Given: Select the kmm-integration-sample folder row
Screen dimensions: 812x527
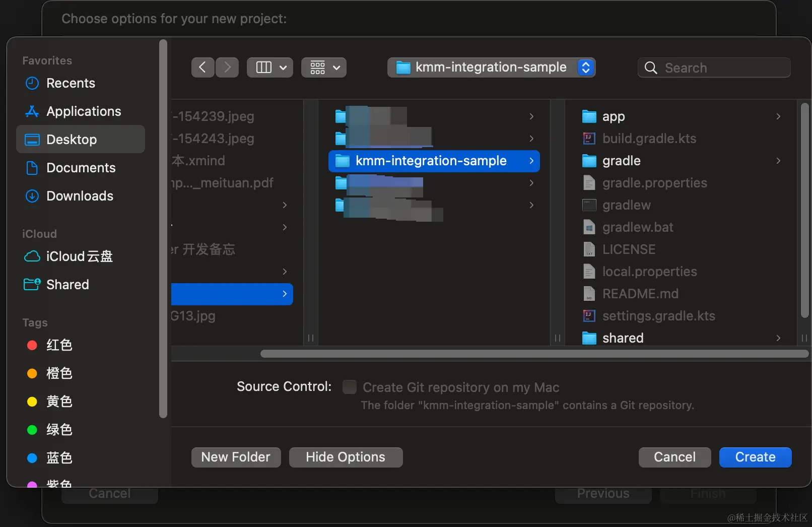Looking at the screenshot, I should click(434, 161).
